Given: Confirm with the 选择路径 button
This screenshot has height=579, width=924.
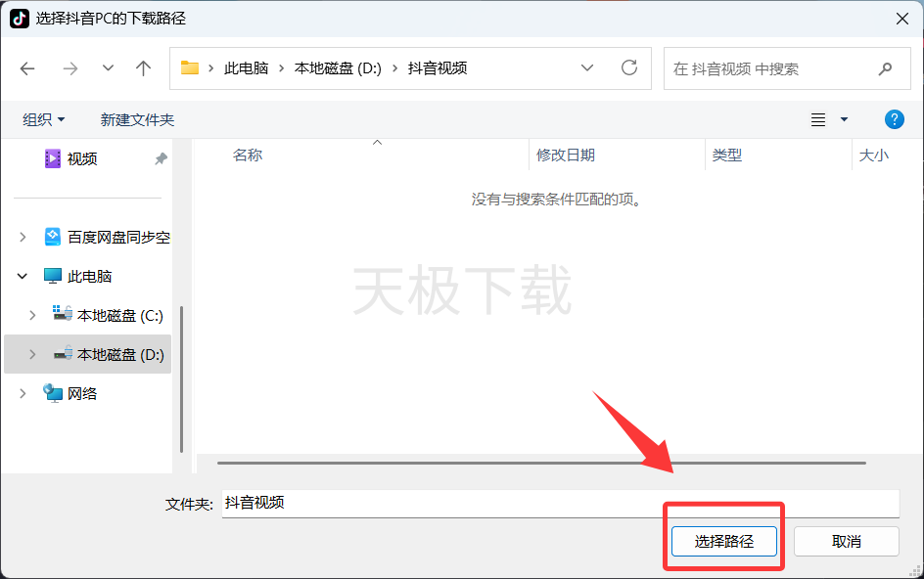Looking at the screenshot, I should tap(724, 541).
